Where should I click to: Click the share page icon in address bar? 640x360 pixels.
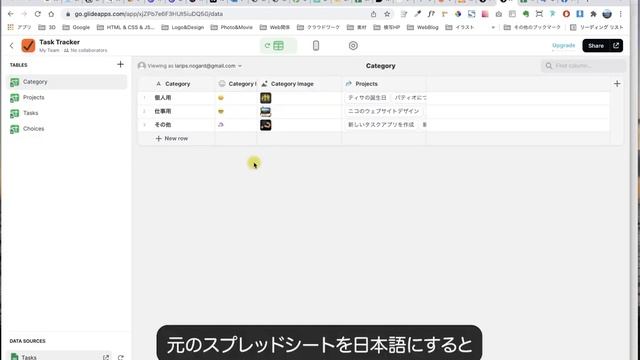373,14
